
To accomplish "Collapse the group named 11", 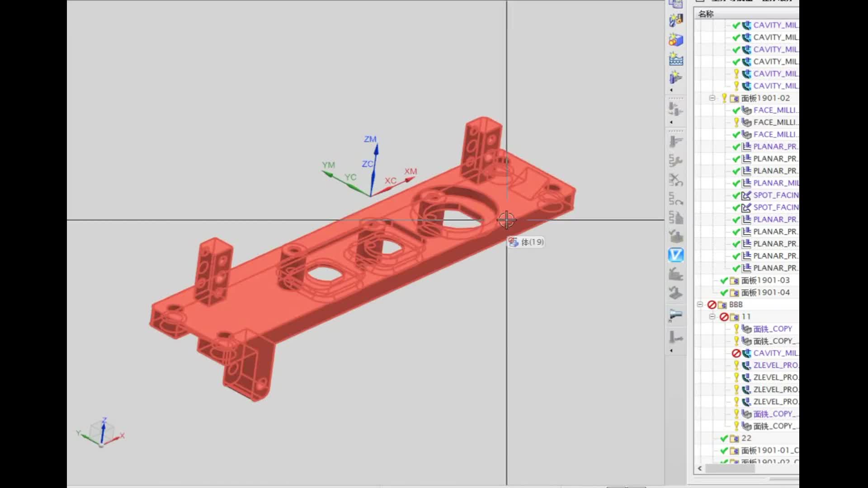I will (712, 317).
